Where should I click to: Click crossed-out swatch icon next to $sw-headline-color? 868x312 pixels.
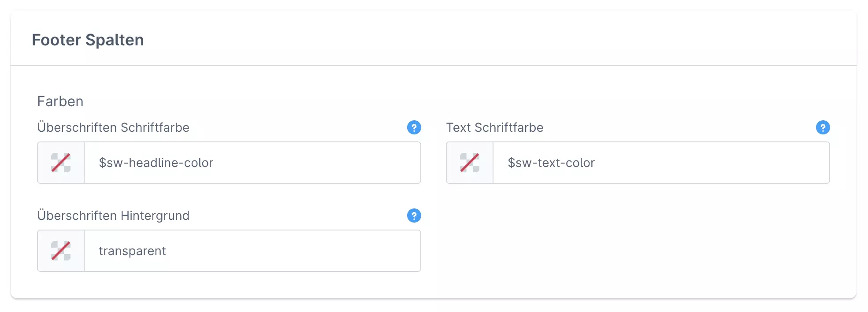point(61,163)
